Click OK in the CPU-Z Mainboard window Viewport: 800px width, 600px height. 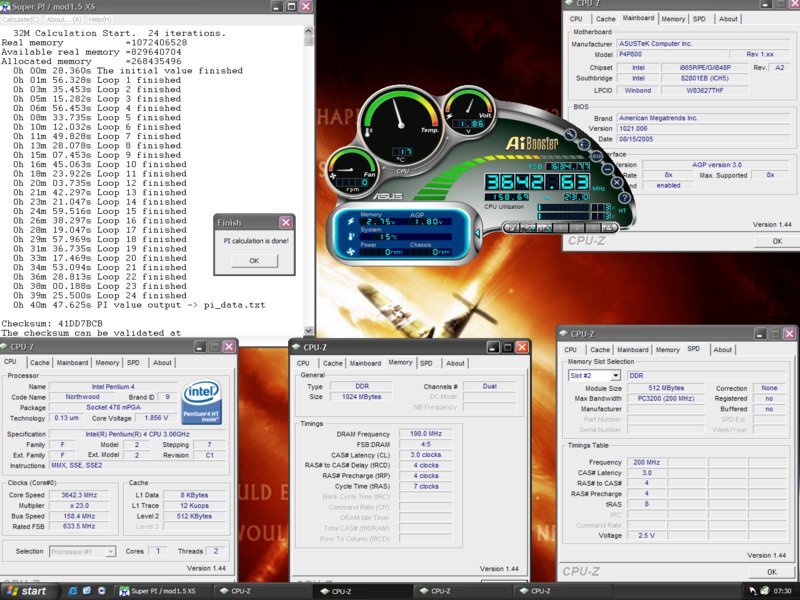777,241
